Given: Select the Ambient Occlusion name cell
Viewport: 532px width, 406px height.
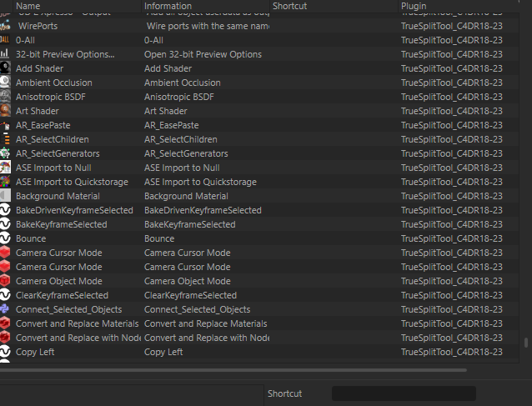Looking at the screenshot, I should (x=54, y=83).
